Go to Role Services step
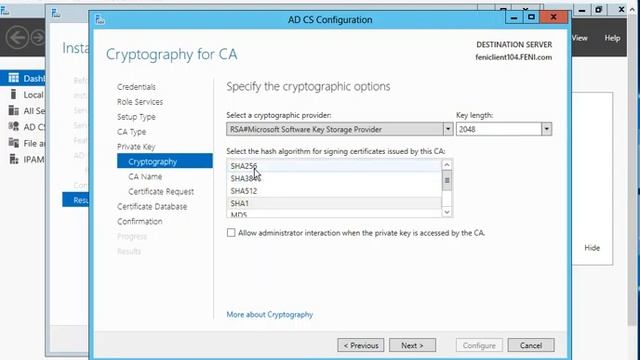The width and height of the screenshot is (640, 360). [140, 102]
